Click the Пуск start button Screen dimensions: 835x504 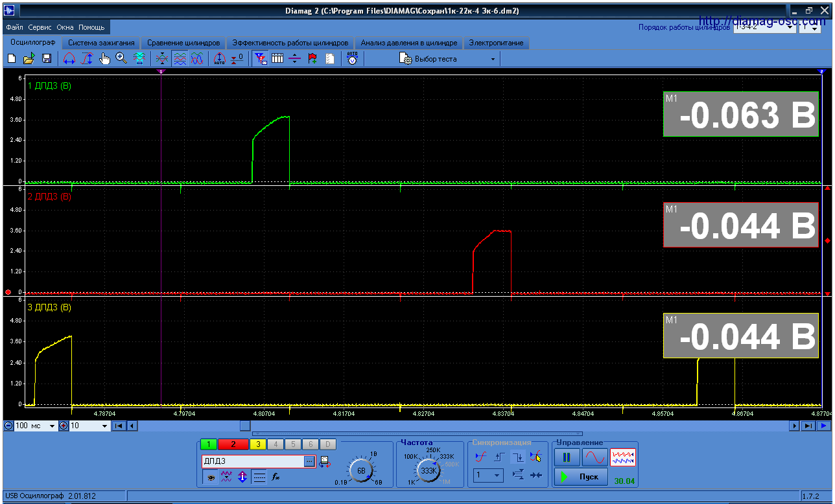tap(581, 477)
